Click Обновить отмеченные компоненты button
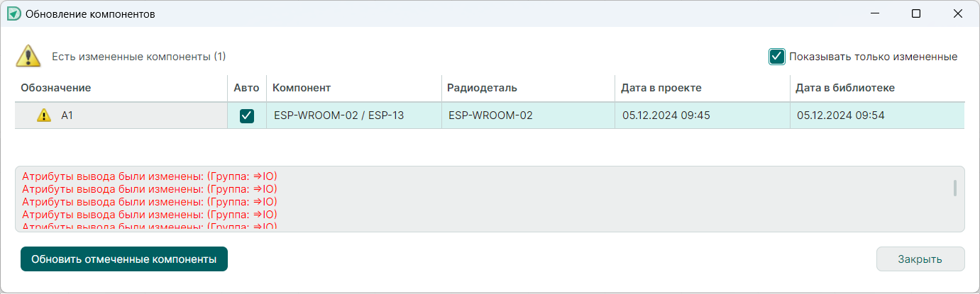The image size is (980, 294). pyautogui.click(x=123, y=259)
